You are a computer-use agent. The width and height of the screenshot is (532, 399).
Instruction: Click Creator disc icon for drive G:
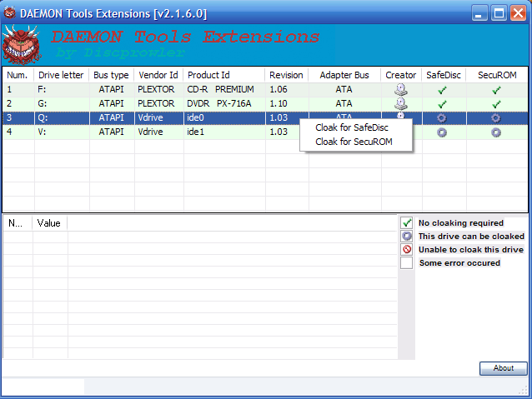tap(401, 103)
